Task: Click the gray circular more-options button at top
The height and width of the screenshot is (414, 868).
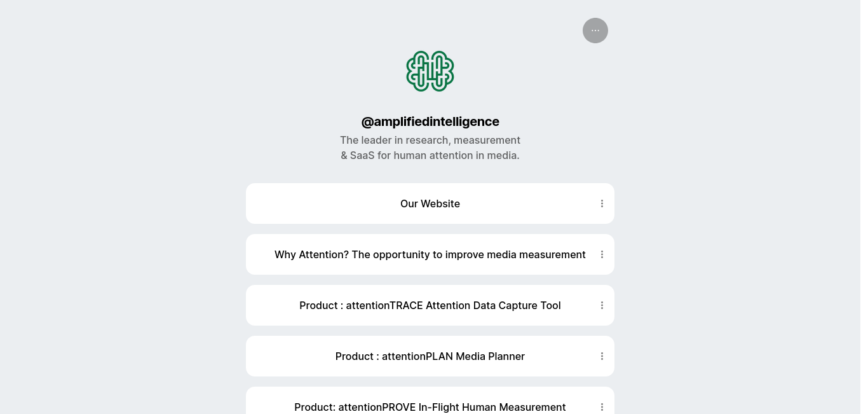Action: [595, 31]
